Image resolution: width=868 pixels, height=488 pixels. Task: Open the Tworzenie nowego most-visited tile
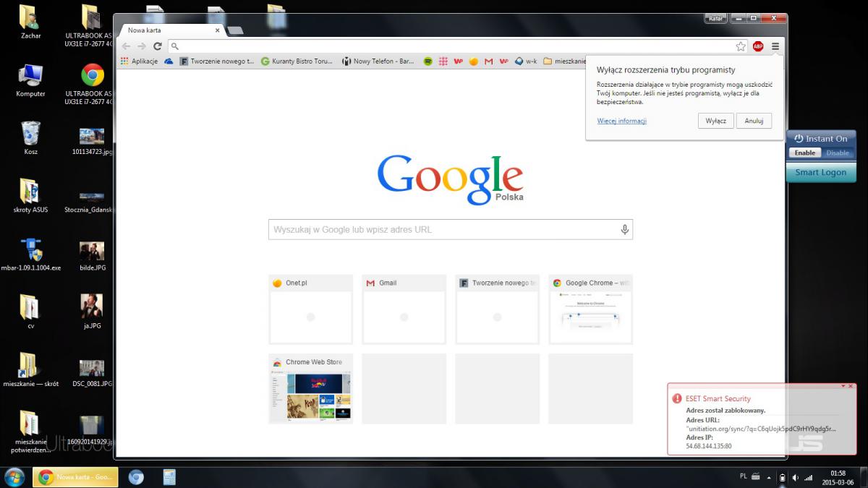(497, 309)
